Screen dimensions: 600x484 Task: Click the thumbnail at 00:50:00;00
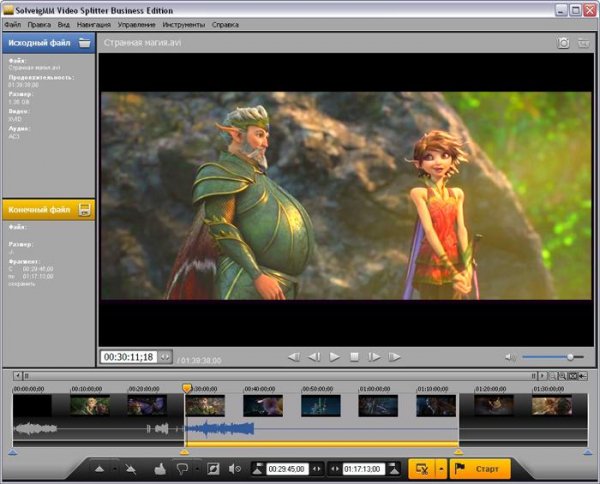click(321, 406)
